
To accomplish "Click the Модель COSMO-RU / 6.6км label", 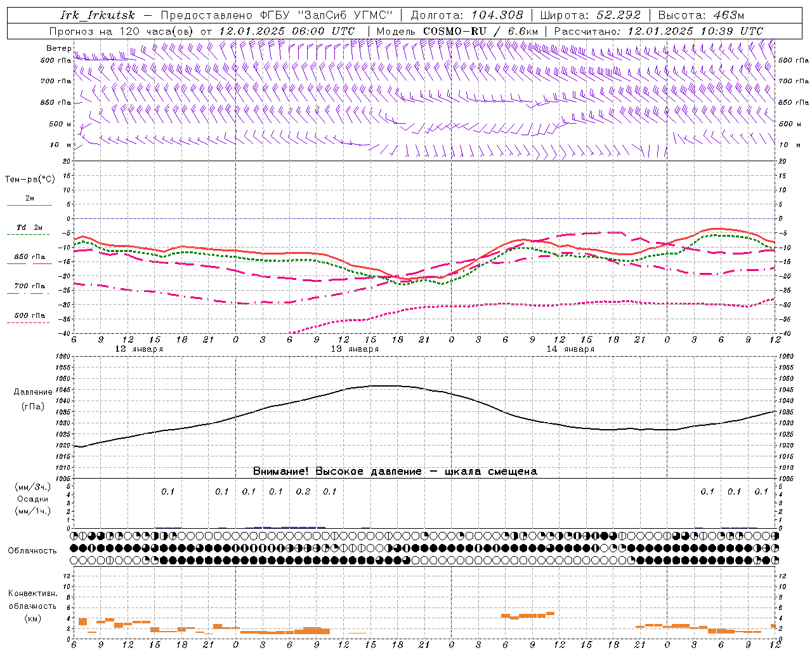I will [x=457, y=31].
